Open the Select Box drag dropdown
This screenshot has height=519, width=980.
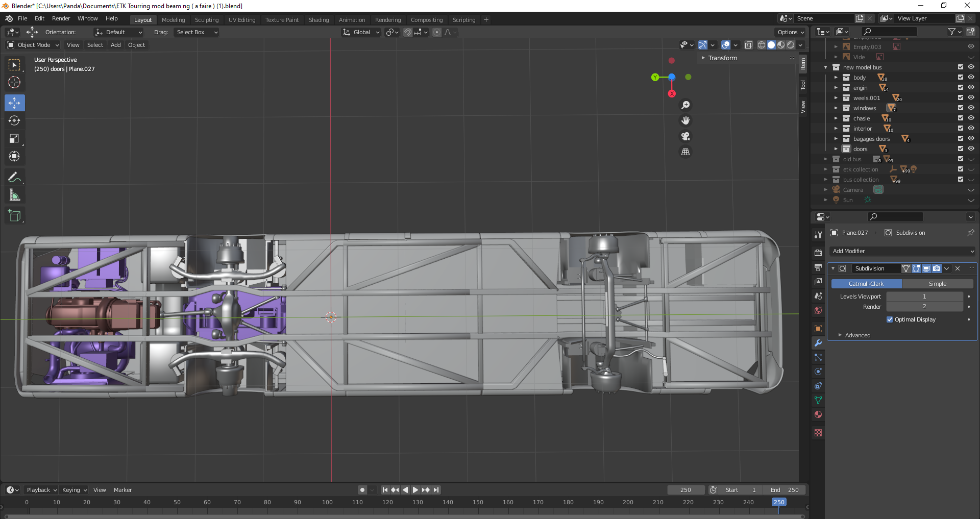197,32
